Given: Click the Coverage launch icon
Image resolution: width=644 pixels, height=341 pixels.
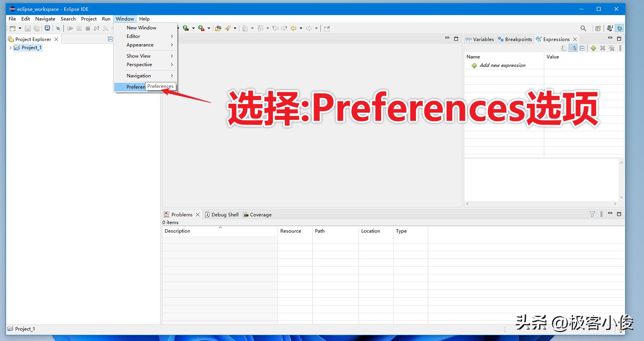Looking at the screenshot, I should pos(201,28).
